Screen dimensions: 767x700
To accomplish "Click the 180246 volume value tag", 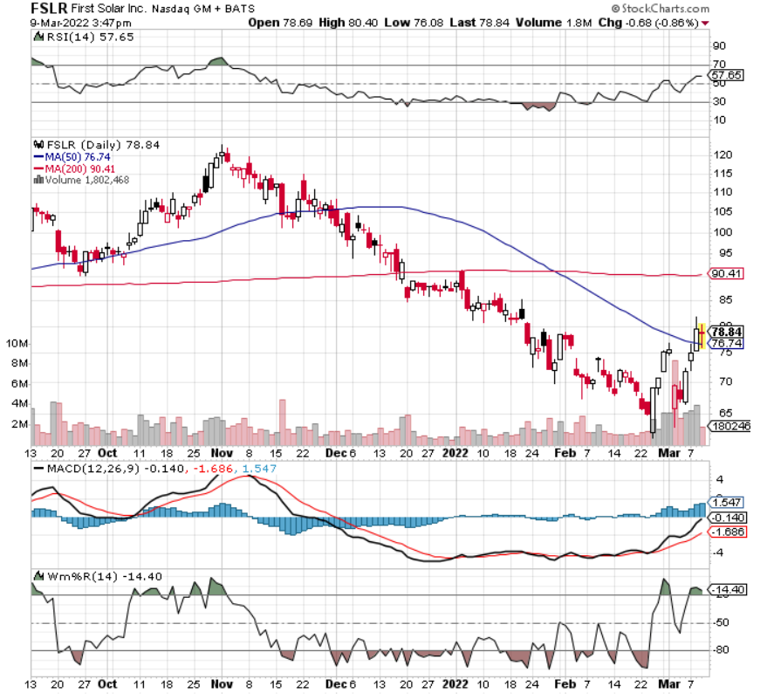I will tap(728, 428).
